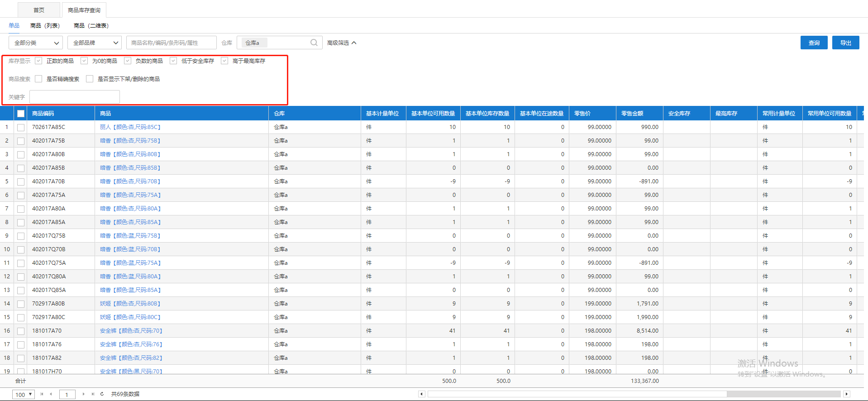Image resolution: width=868 pixels, height=401 pixels.
Task: Click the 关键字 keyword input field
Action: coord(75,97)
